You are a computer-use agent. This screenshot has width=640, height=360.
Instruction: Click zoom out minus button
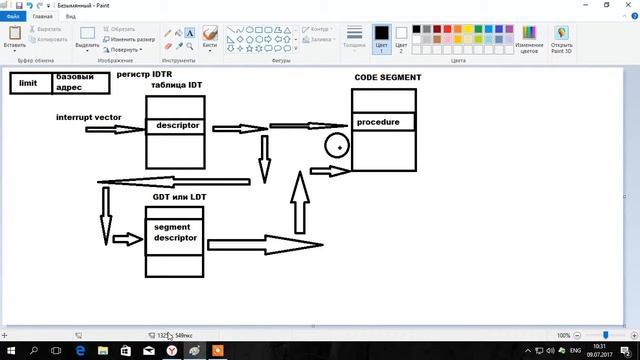pyautogui.click(x=577, y=336)
